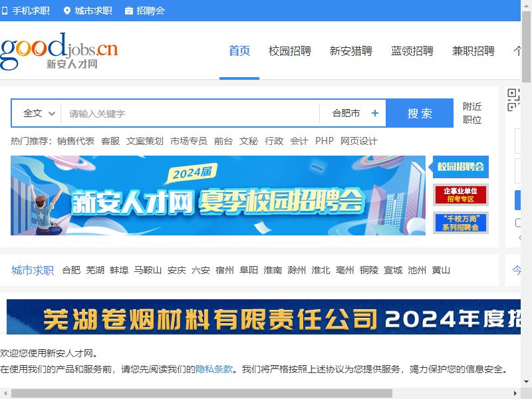The height and width of the screenshot is (399, 532).
Task: Select the city 合肥
Action: click(71, 271)
